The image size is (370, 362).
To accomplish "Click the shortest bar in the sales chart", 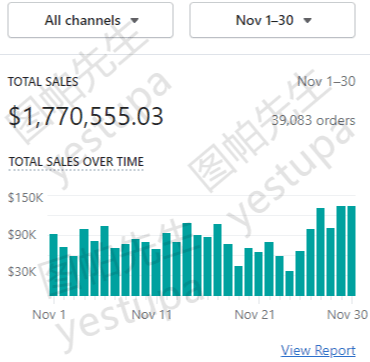I will [289, 283].
